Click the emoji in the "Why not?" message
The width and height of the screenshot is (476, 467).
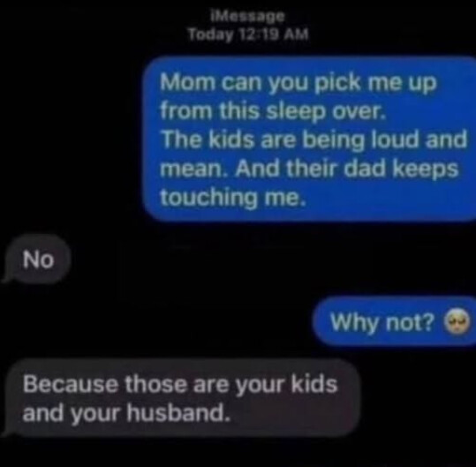457,322
